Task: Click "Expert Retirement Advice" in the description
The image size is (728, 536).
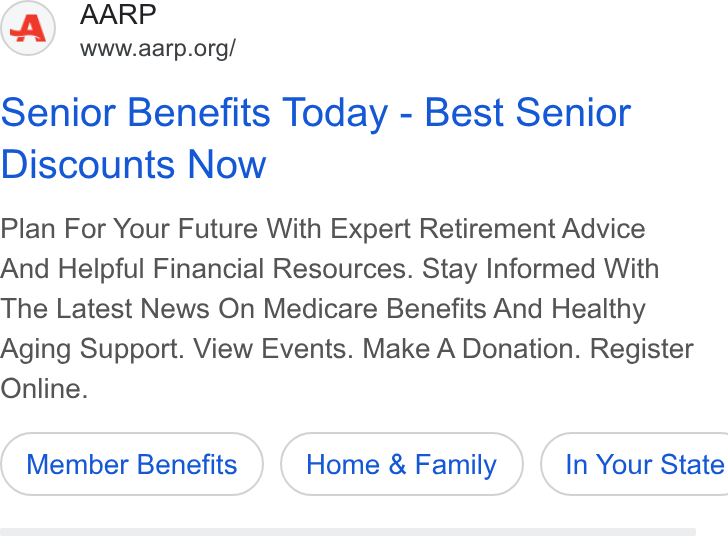Action: [x=488, y=229]
